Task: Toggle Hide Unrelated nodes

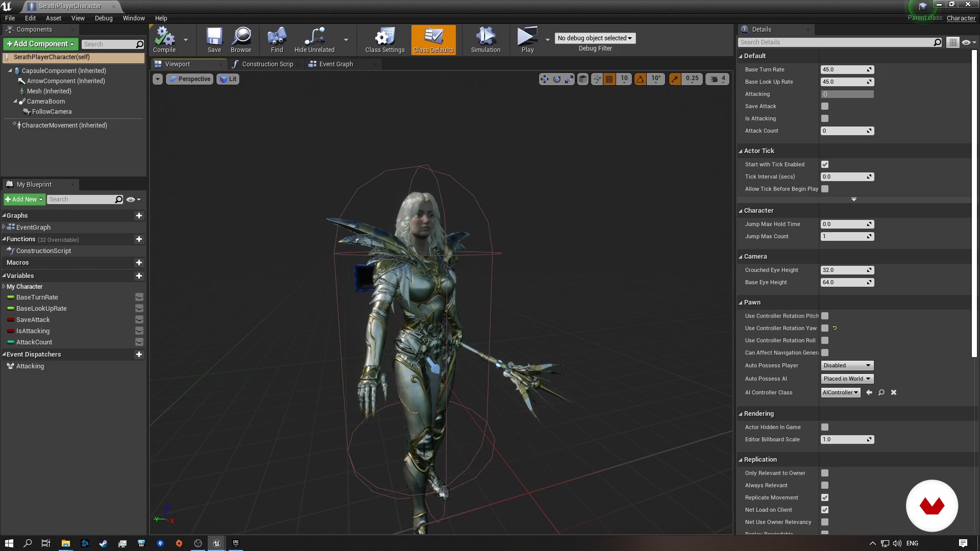Action: pos(314,40)
